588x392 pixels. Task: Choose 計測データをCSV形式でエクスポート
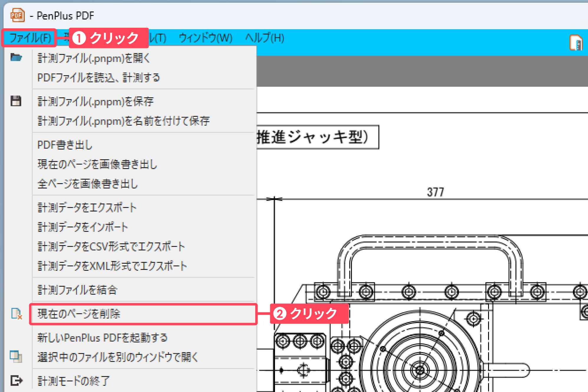[111, 247]
